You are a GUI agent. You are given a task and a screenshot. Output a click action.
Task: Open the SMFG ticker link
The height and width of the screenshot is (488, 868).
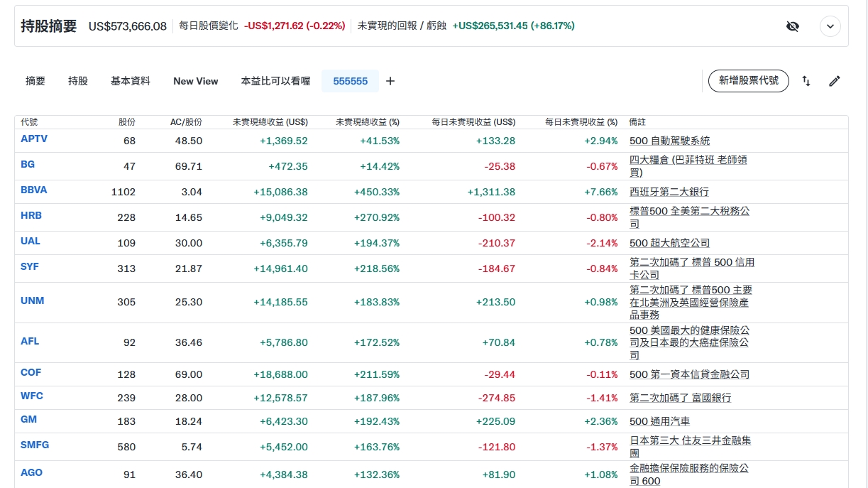point(35,445)
